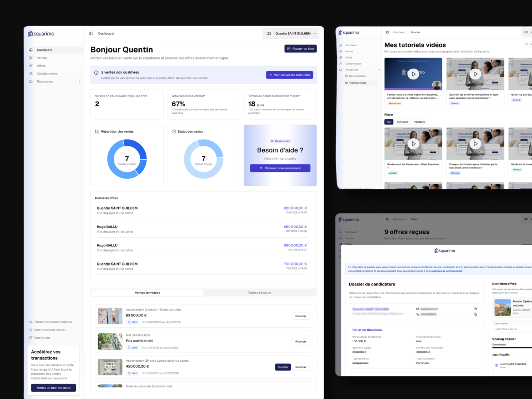Switch to the Ventes en cours tab
The width and height of the screenshot is (532, 399).
click(x=259, y=293)
